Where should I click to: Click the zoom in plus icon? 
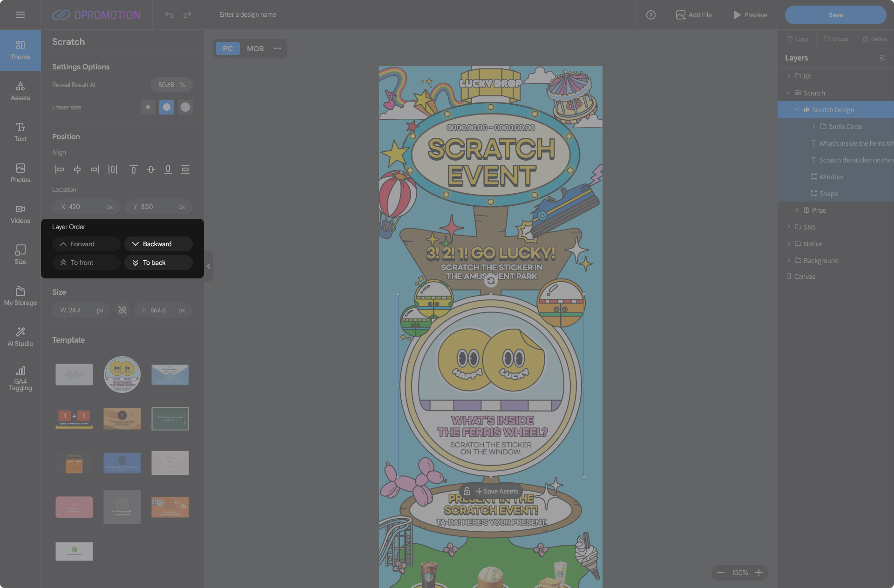[x=759, y=573]
